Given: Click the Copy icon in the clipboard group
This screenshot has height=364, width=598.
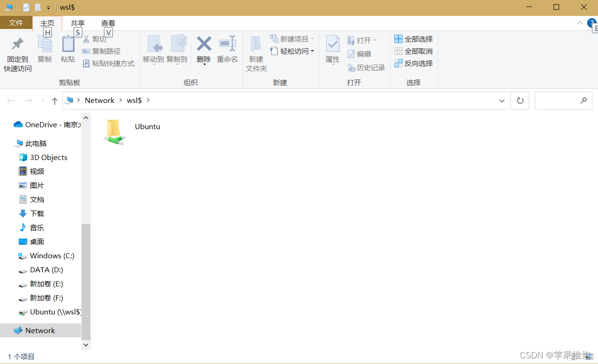Looking at the screenshot, I should [44, 44].
